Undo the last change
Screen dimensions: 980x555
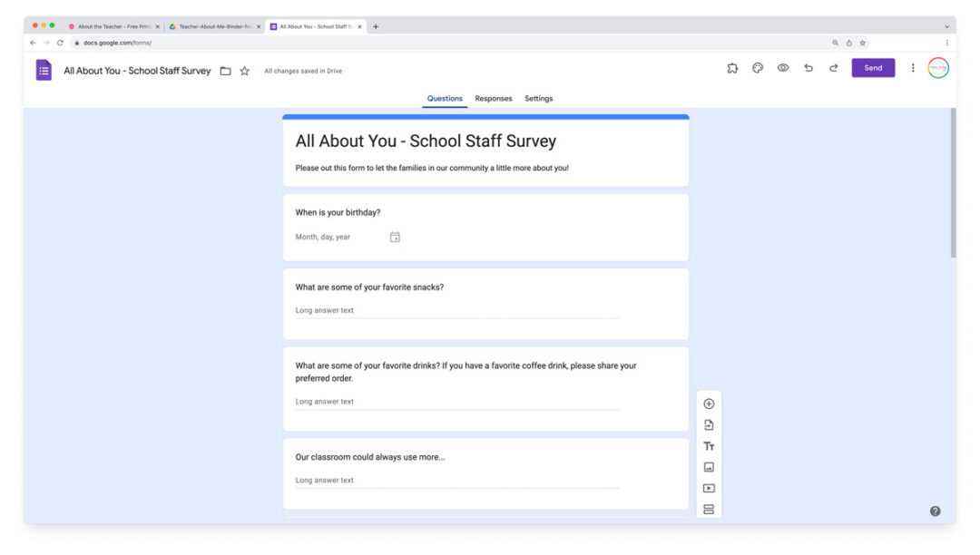pos(808,68)
